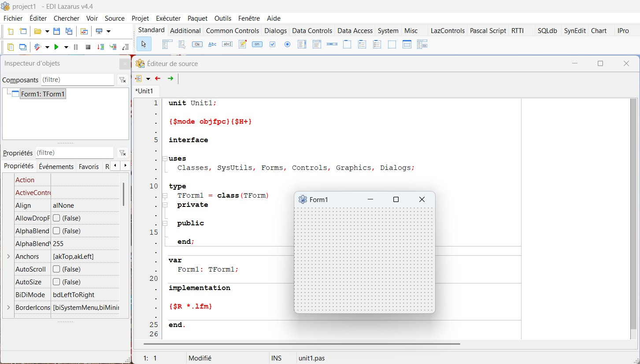Open the Exécuter menu
640x364 pixels.
pyautogui.click(x=168, y=18)
